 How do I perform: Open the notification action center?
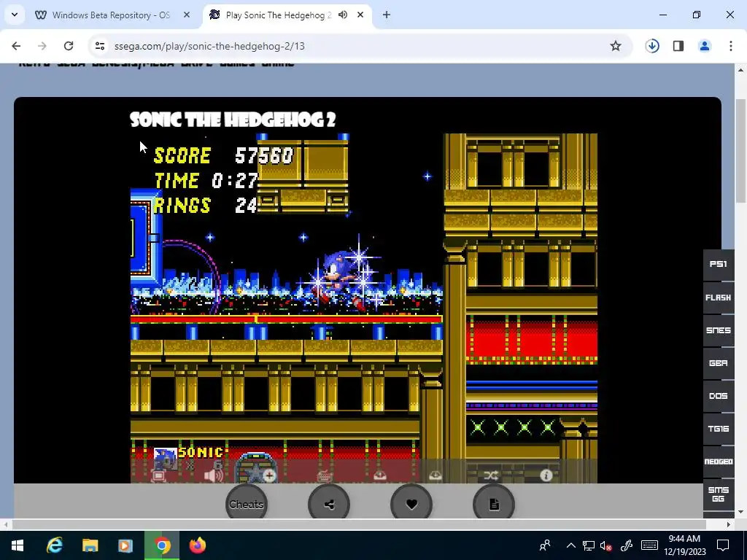tap(723, 545)
